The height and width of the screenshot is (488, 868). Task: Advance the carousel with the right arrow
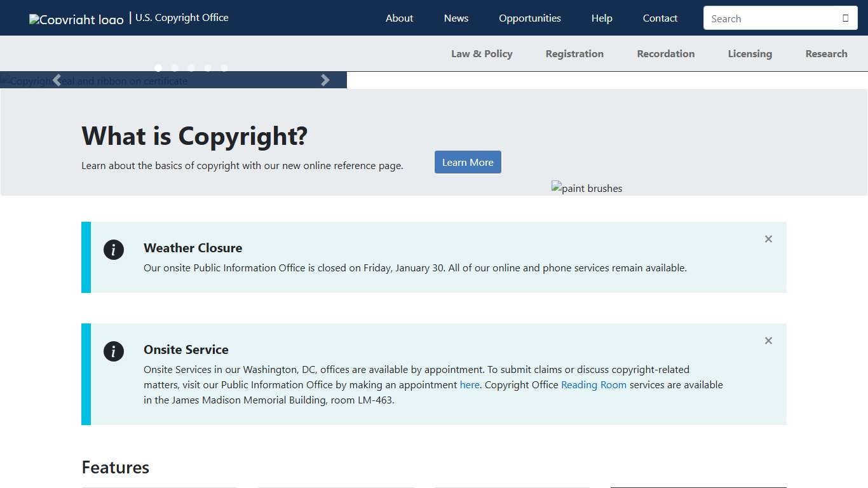(325, 79)
